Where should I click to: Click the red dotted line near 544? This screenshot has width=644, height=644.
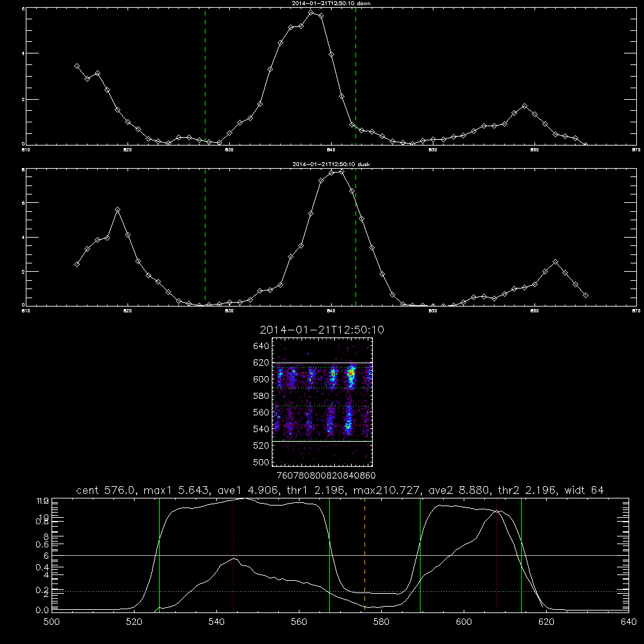click(233, 554)
